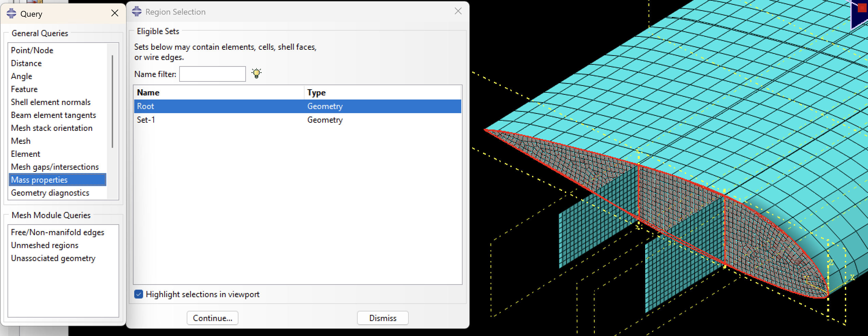
Task: Click the Dismiss button
Action: [383, 318]
